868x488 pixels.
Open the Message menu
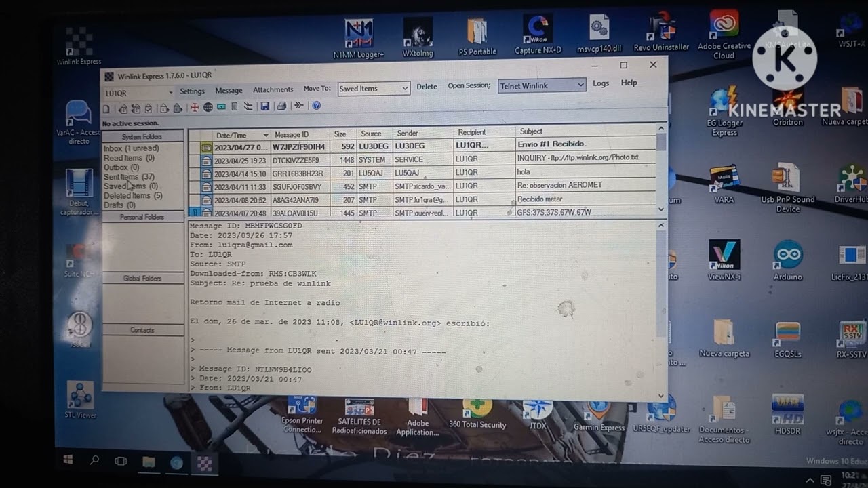tap(229, 90)
